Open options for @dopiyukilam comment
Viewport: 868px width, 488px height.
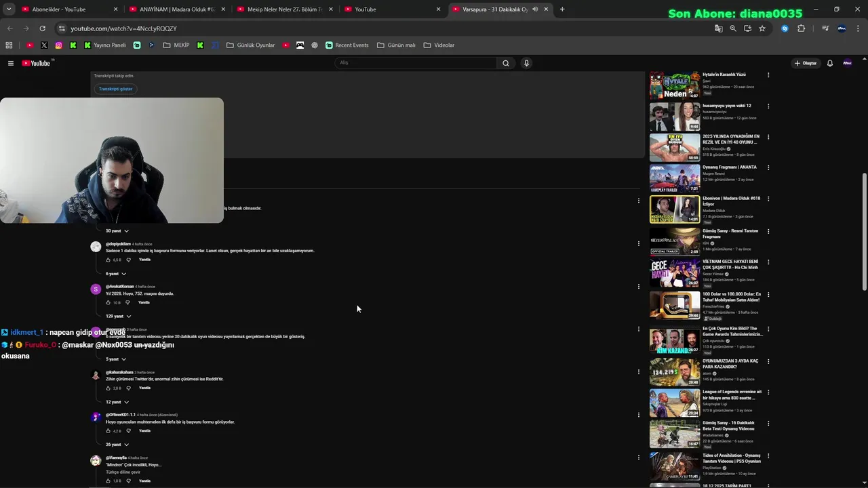tap(638, 243)
